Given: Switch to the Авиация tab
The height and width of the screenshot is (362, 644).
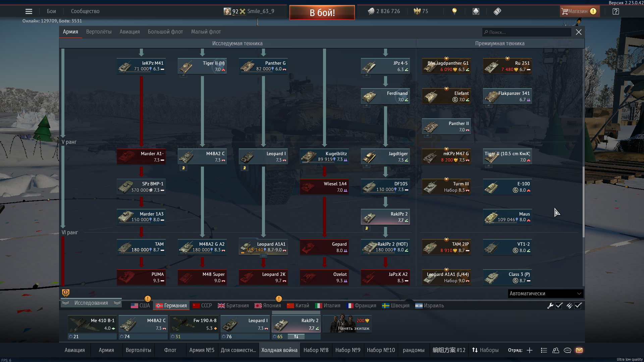Looking at the screenshot, I should point(130,32).
